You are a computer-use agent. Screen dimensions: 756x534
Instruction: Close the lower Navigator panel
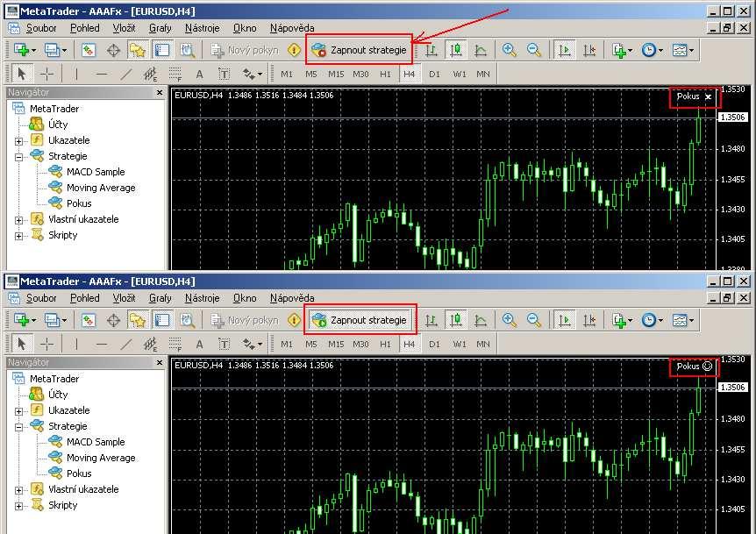click(160, 362)
